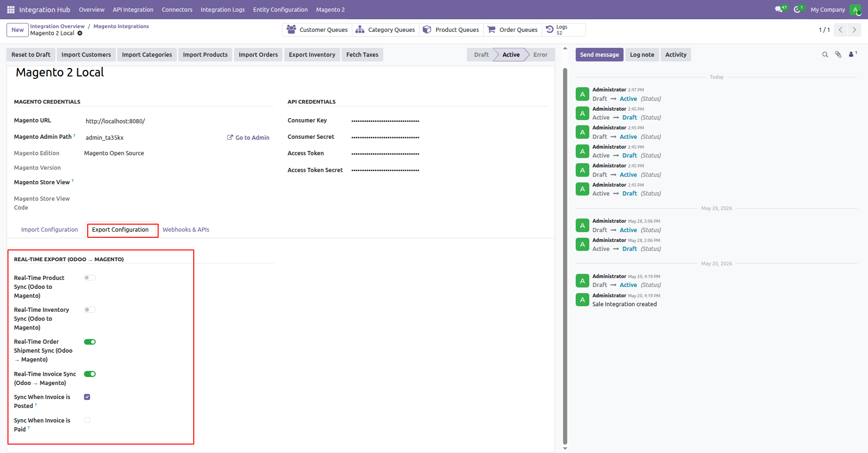Switch to Webhooks & APIs tab
The height and width of the screenshot is (453, 868).
click(186, 230)
